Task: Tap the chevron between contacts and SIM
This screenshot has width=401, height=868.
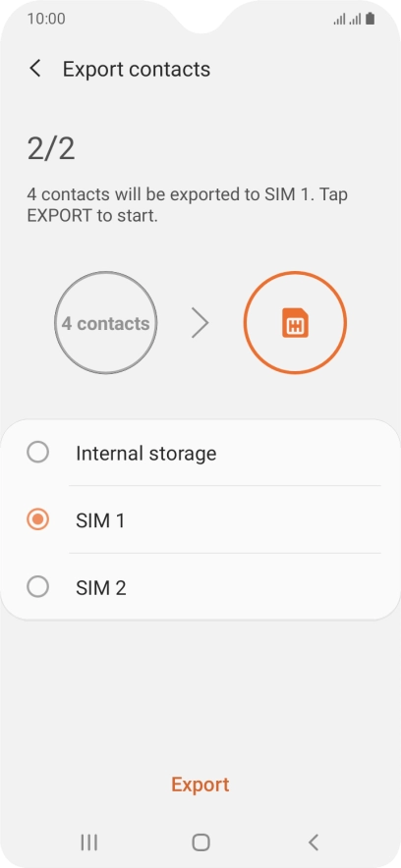Action: (200, 323)
